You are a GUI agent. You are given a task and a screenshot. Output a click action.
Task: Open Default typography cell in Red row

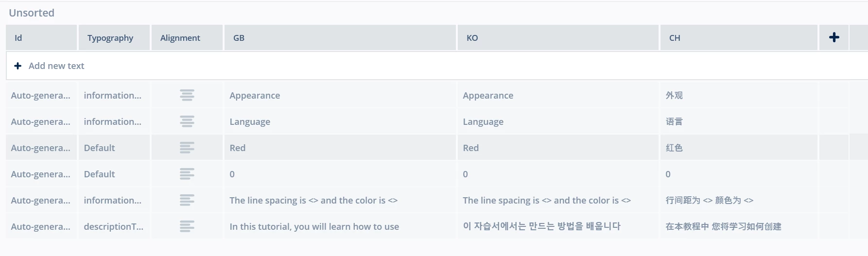tap(114, 148)
